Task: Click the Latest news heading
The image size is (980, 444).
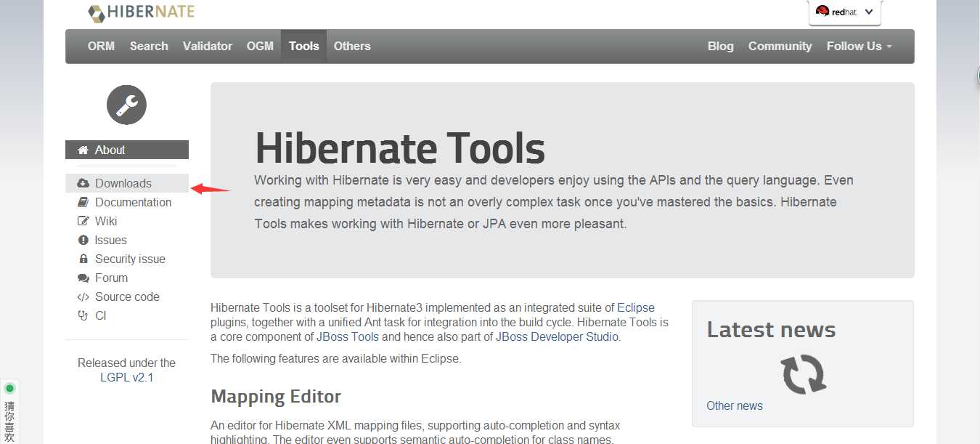Action: click(x=771, y=330)
